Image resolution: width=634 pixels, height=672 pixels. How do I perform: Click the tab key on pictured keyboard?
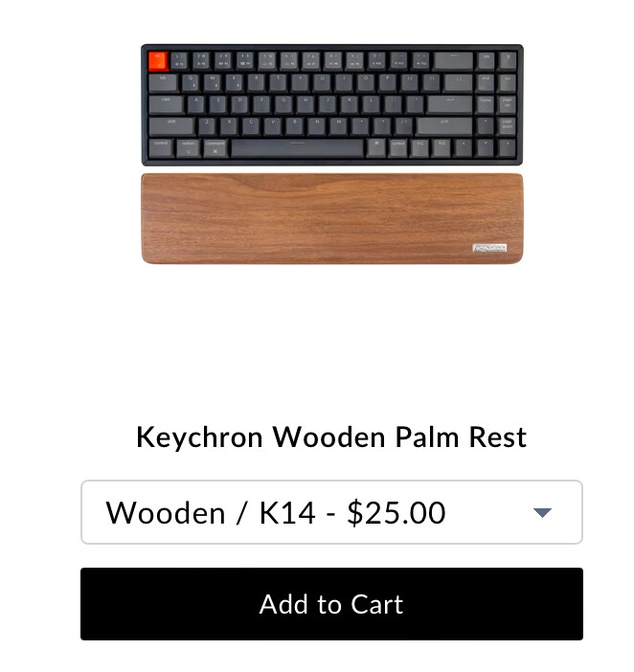click(164, 83)
